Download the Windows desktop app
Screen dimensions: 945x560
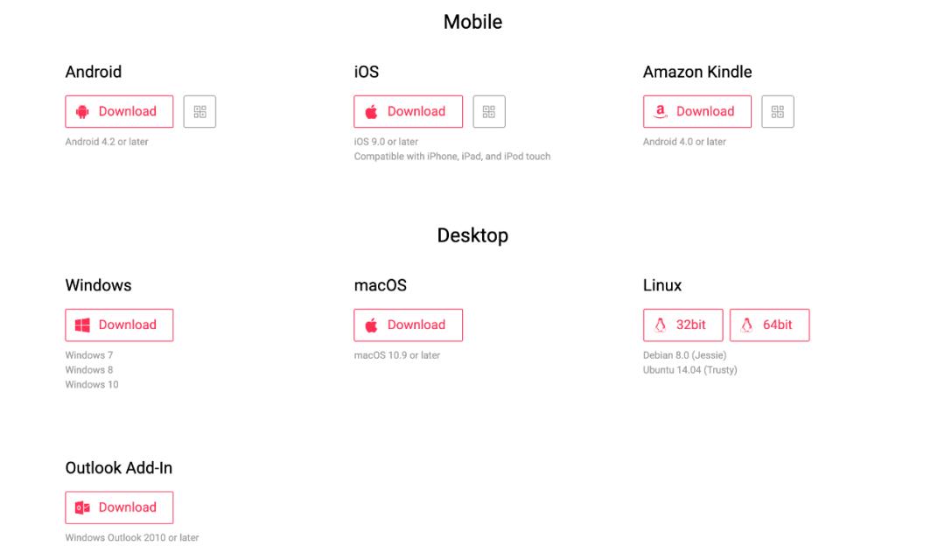pyautogui.click(x=127, y=325)
